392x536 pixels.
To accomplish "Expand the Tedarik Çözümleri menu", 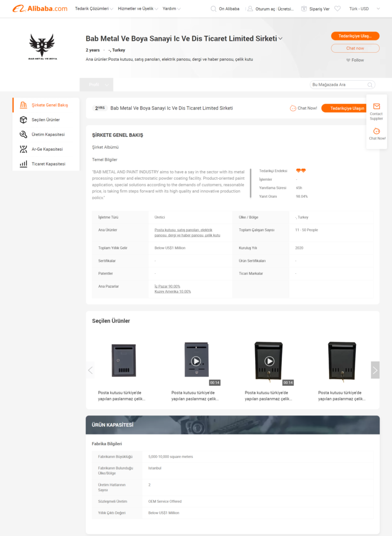I will 94,9.
